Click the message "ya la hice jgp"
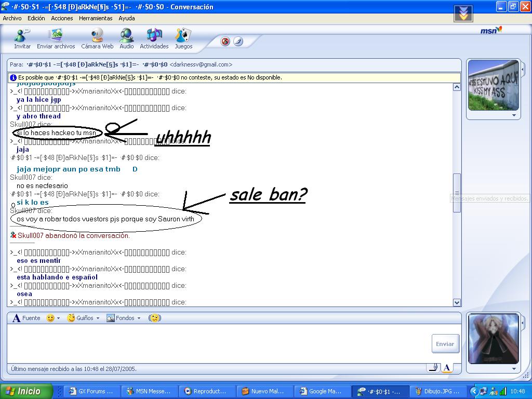This screenshot has width=532, height=399. (x=38, y=99)
